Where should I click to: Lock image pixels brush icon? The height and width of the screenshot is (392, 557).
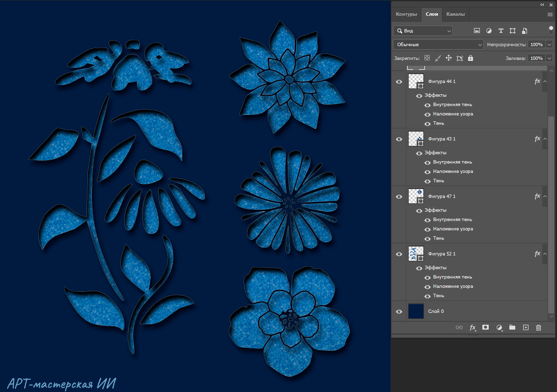438,58
